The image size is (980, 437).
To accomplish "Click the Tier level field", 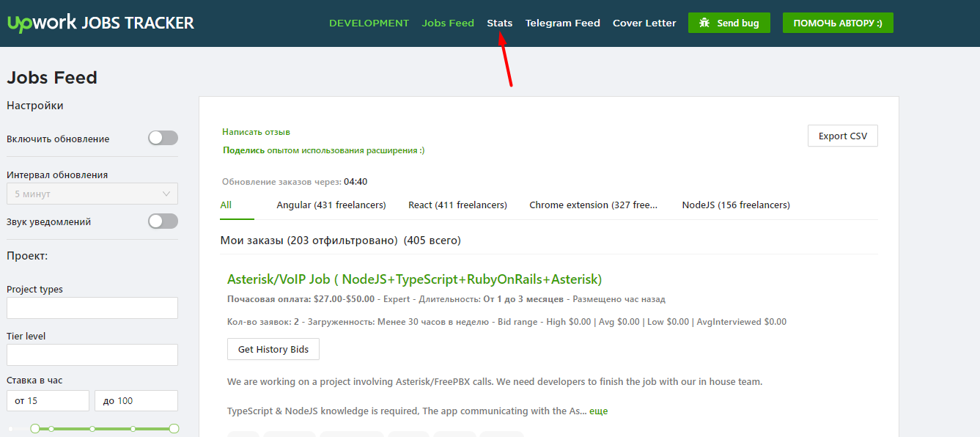I will pos(92,355).
